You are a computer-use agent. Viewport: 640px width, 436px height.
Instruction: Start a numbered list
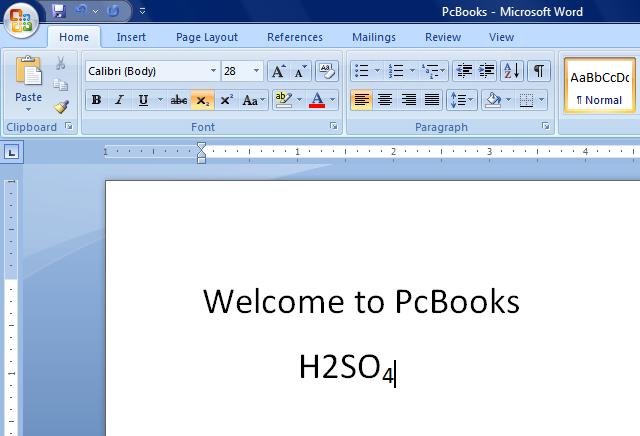pyautogui.click(x=396, y=71)
